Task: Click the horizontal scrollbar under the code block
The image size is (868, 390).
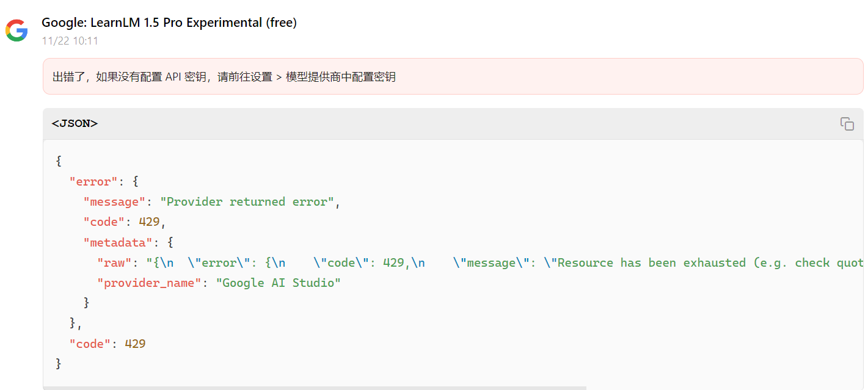Action: coord(315,388)
